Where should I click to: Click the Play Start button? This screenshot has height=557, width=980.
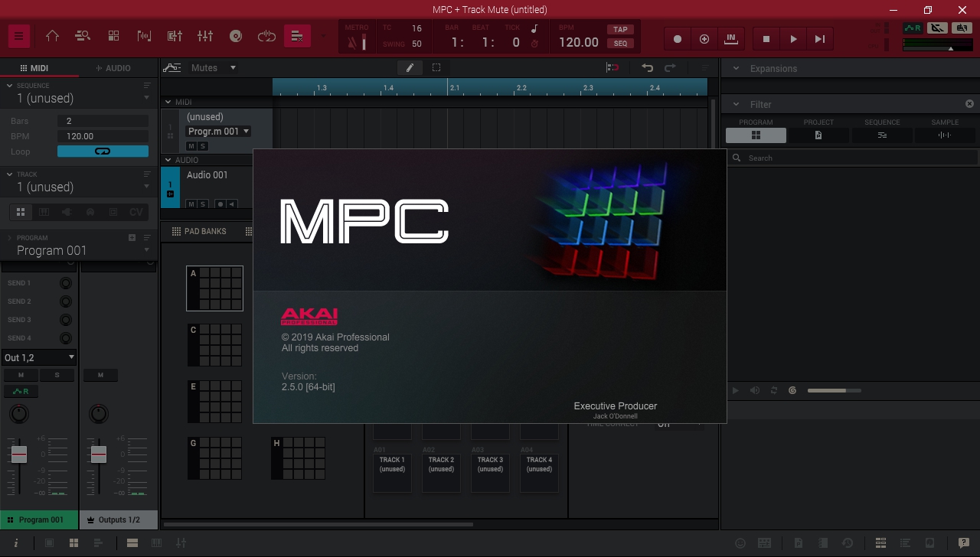click(820, 39)
